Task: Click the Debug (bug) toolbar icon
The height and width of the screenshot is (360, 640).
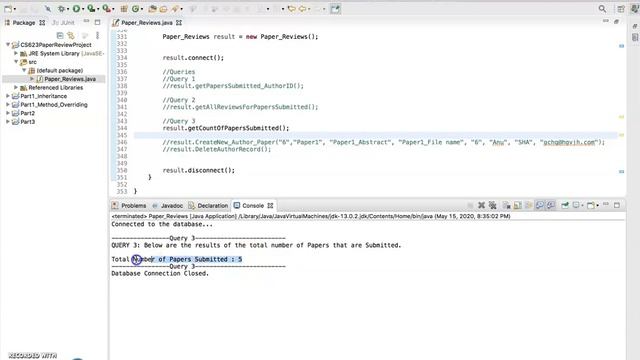Action: pos(61,9)
